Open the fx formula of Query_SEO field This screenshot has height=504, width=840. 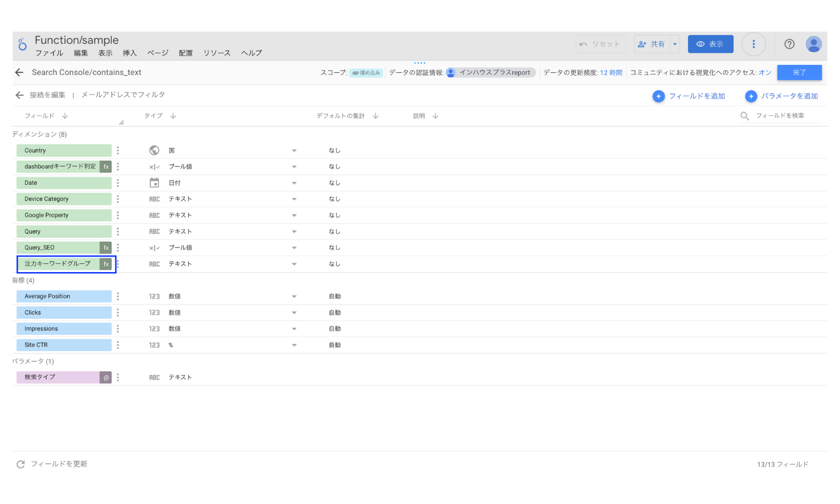click(106, 248)
